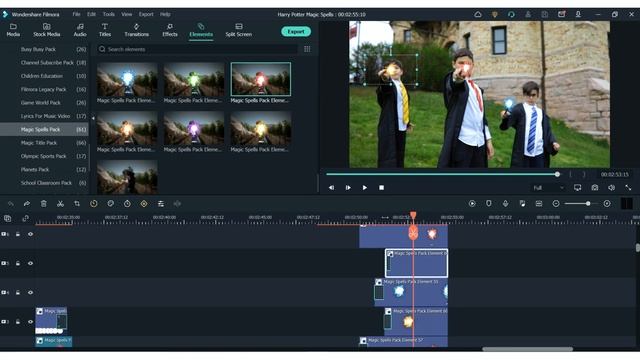Screen dimensions: 640x360
Task: Hide track 4 with the eye icon
Action: coord(30,293)
